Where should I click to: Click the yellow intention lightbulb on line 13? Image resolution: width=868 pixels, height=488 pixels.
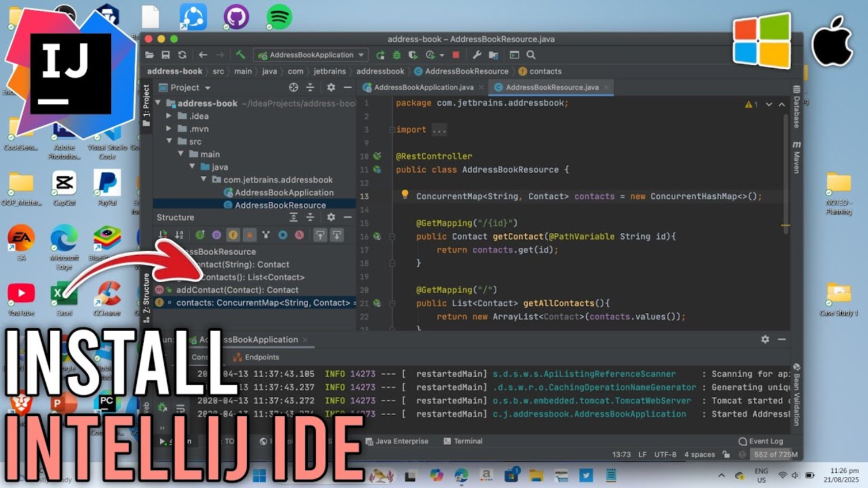click(x=405, y=195)
